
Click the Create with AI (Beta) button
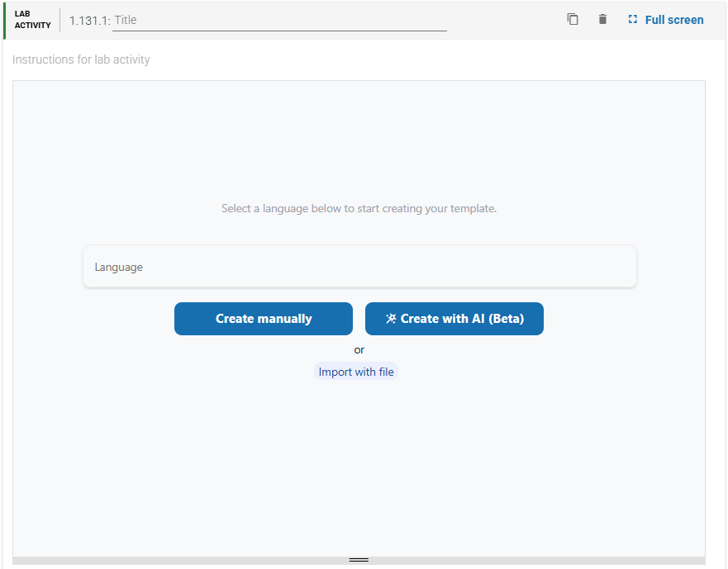click(454, 318)
